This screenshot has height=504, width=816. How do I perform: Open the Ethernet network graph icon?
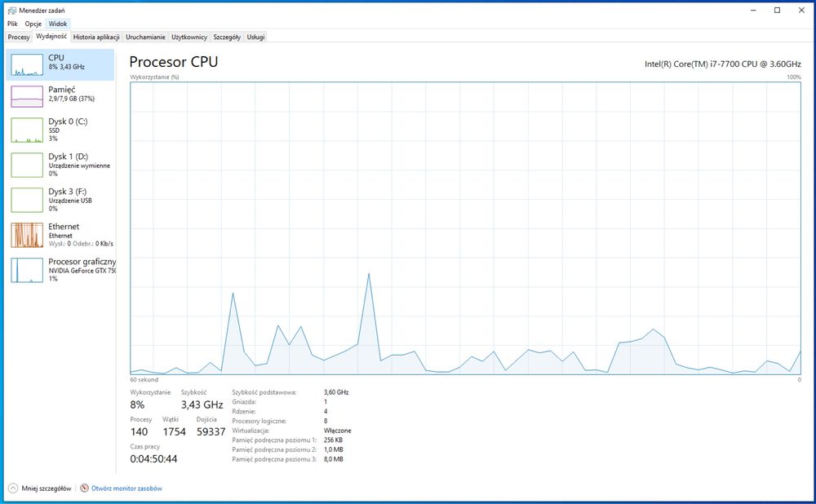[x=27, y=235]
